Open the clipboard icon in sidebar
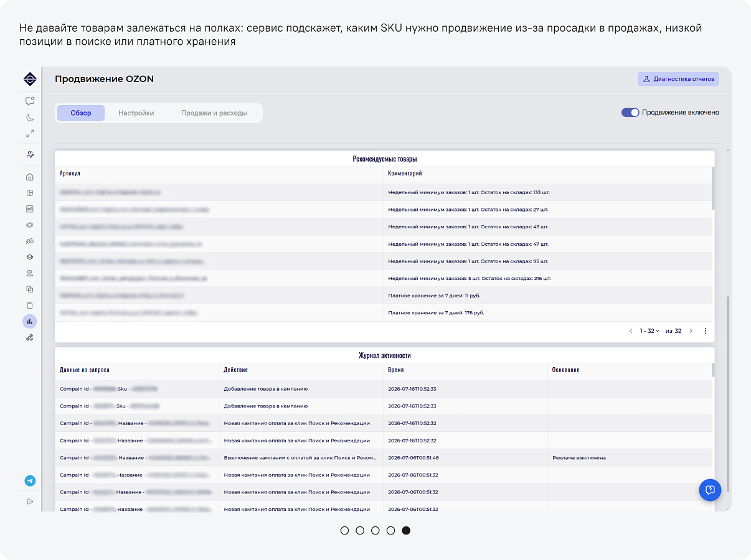Viewport: 751px width, 560px height. click(30, 306)
